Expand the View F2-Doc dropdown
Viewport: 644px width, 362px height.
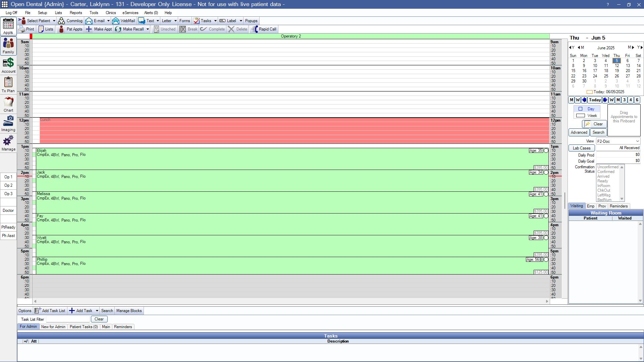[637, 141]
